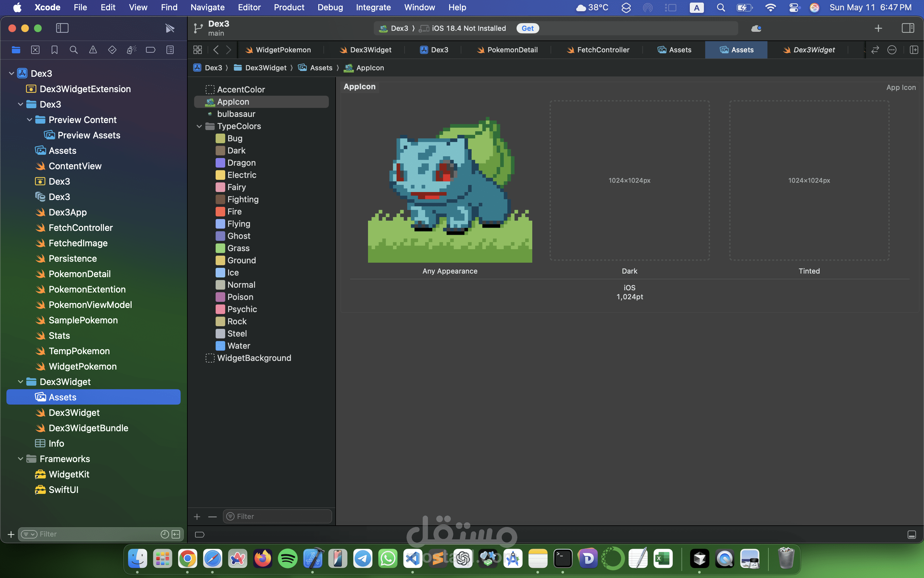Open the Debug navigator spray icon
924x578 pixels.
coord(131,50)
